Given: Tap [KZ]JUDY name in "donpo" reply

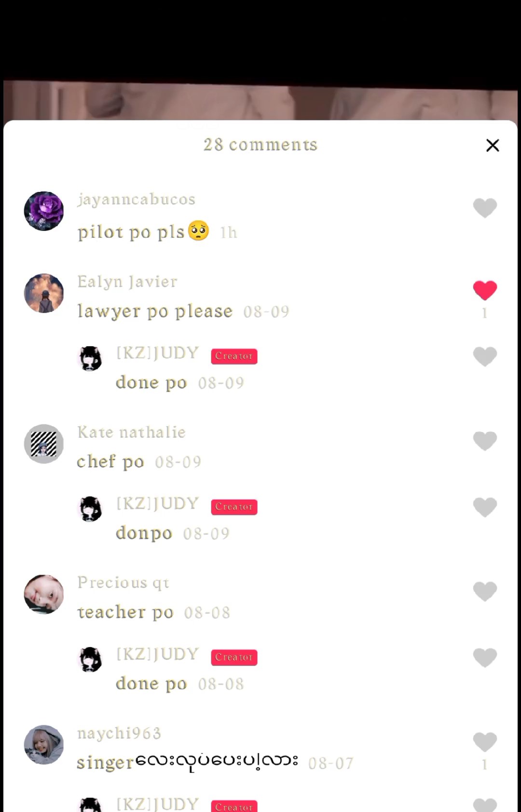Looking at the screenshot, I should pos(158,503).
